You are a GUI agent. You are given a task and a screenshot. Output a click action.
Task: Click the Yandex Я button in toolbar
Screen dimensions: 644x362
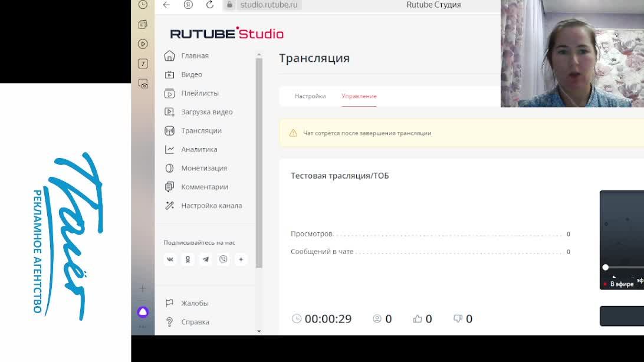[x=188, y=5]
